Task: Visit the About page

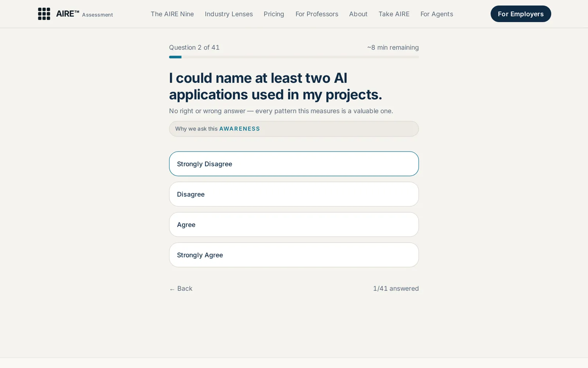Action: (358, 14)
